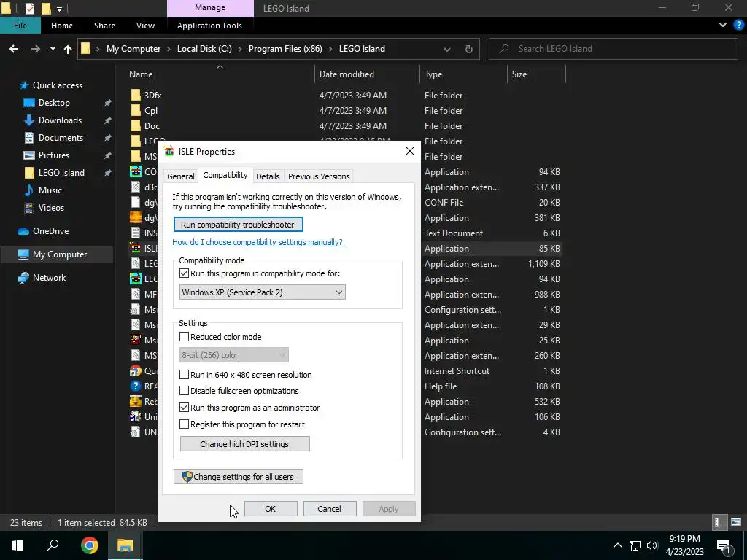Viewport: 747px width, 560px height.
Task: Open taskbar search magnifier
Action: (53, 545)
